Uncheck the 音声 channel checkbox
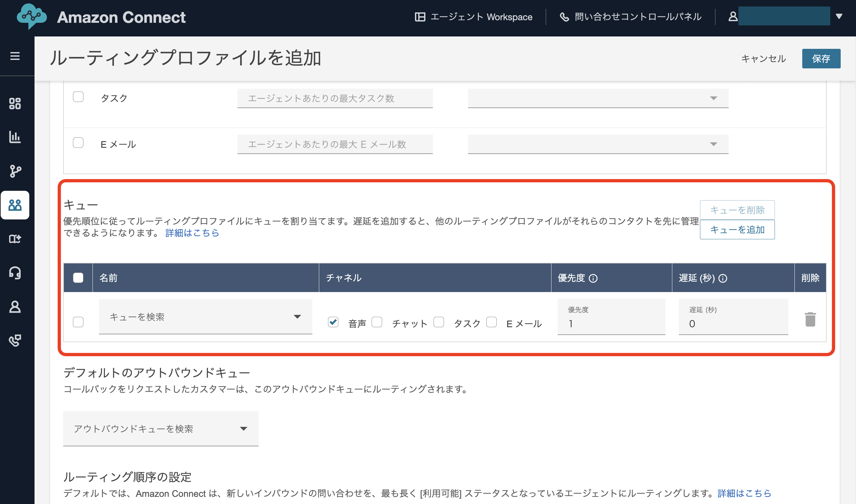This screenshot has width=856, height=504. [x=333, y=322]
